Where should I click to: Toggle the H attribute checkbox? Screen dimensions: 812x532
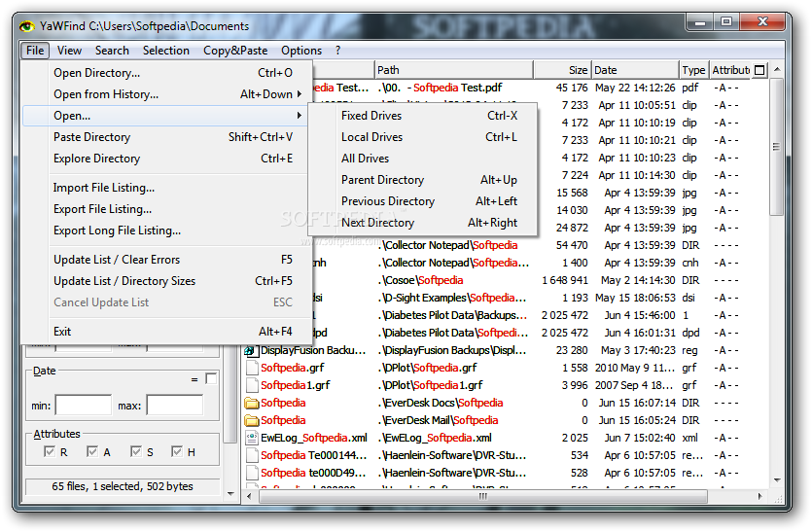177,451
